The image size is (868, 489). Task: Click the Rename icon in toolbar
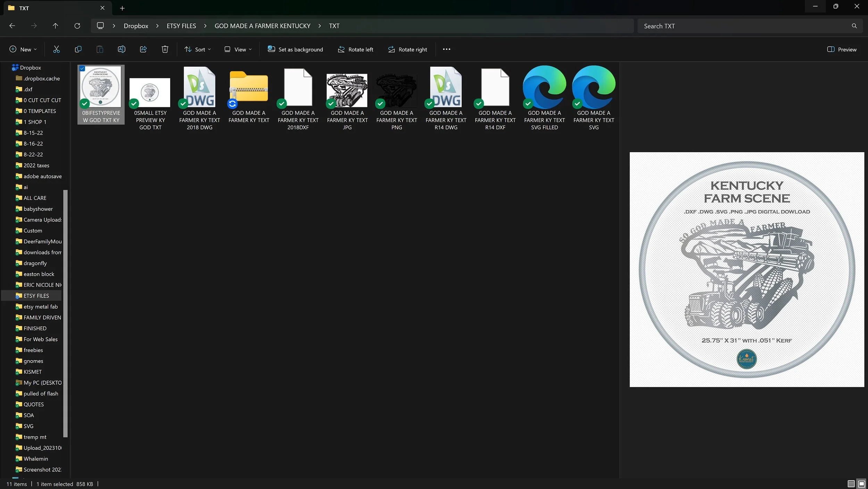pyautogui.click(x=122, y=49)
